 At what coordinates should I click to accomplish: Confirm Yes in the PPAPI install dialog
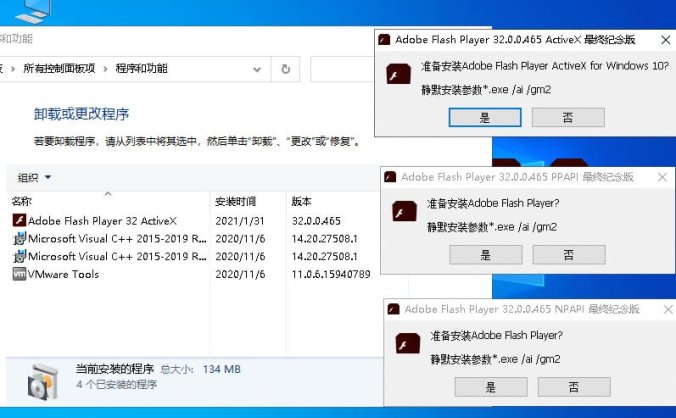coord(486,255)
